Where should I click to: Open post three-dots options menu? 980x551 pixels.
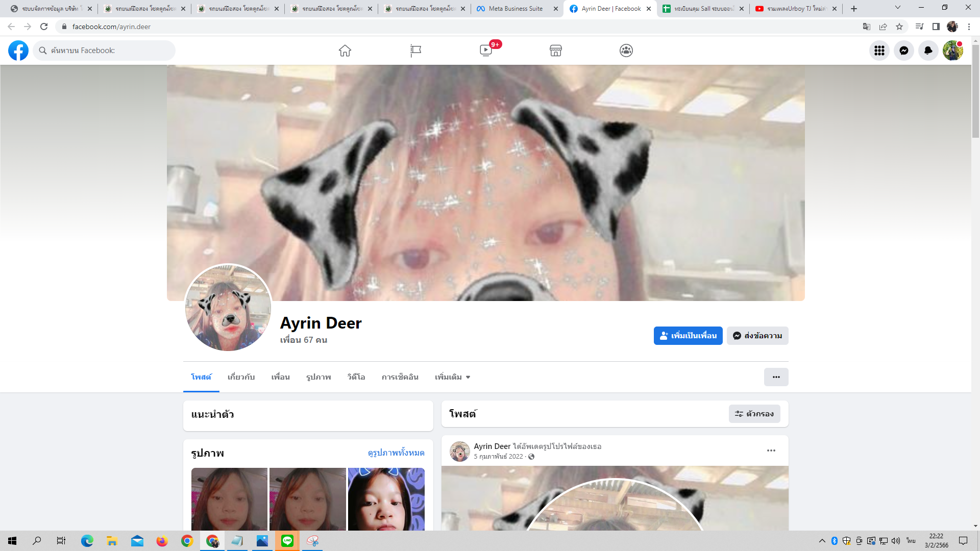click(771, 450)
